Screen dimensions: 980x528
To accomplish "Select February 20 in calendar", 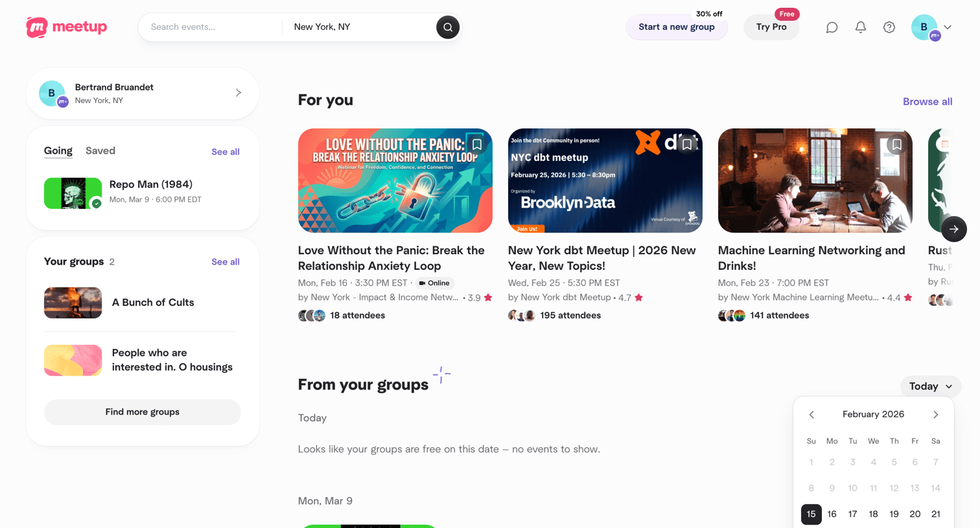I will tap(915, 514).
